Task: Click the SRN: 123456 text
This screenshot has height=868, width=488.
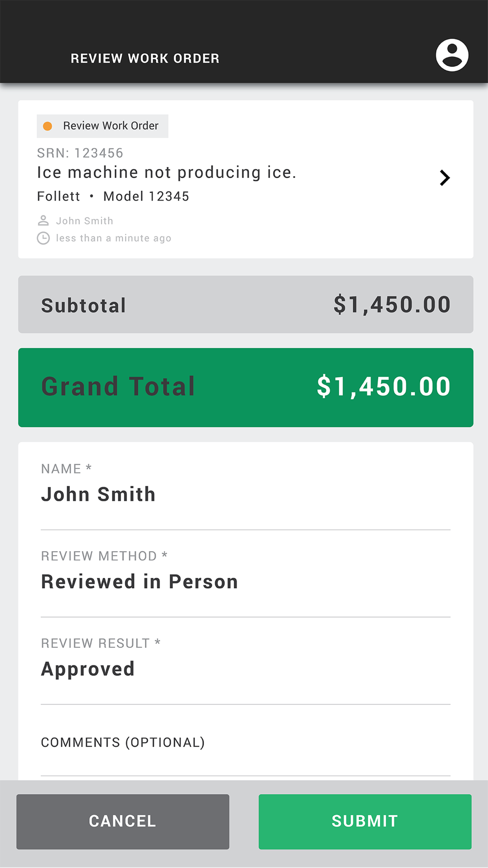Action: (80, 153)
